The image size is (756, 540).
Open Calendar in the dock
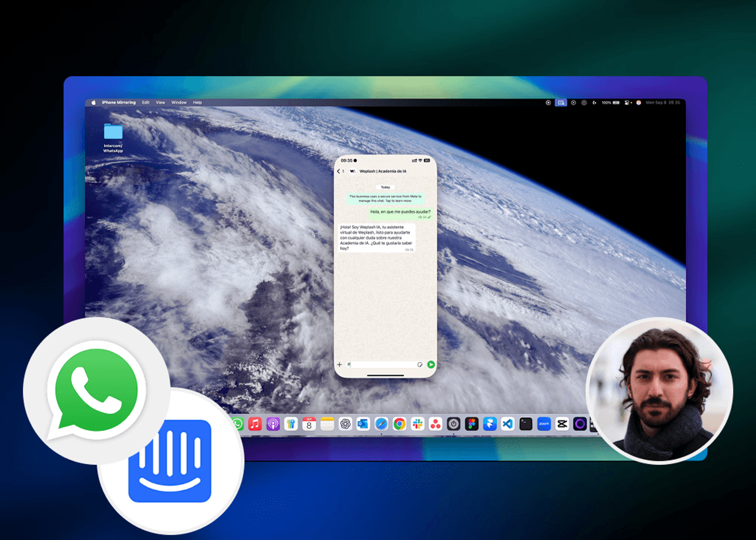coord(309,424)
